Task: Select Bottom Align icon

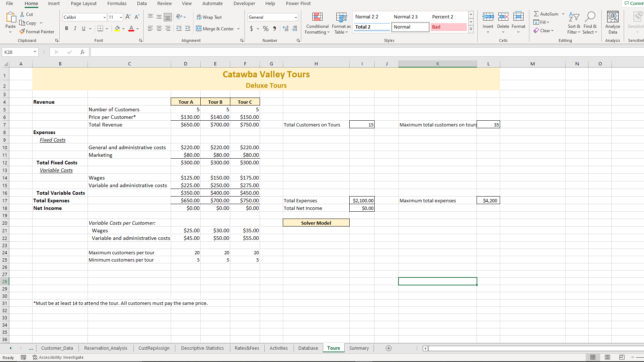Action: tap(168, 17)
